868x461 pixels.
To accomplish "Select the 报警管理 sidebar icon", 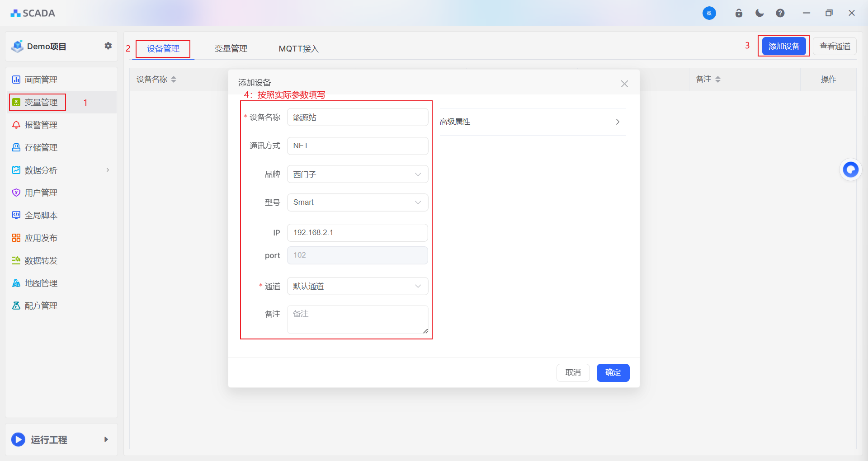I will click(x=16, y=125).
